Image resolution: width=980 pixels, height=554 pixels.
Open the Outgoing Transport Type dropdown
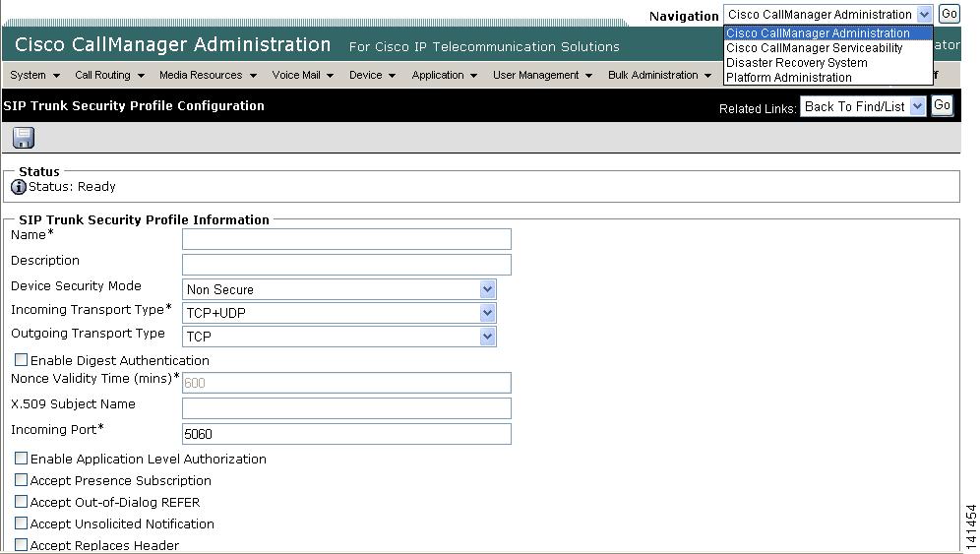339,337
